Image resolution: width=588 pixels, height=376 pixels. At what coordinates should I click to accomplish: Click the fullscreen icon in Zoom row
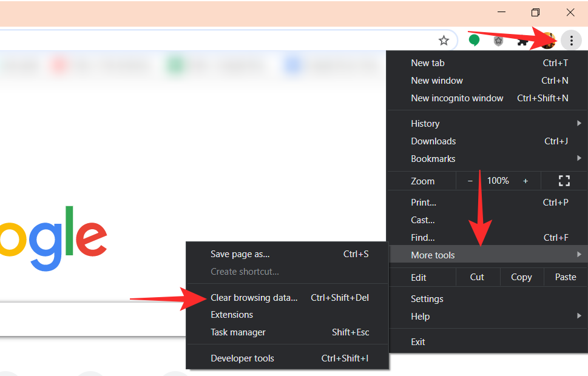click(x=564, y=181)
